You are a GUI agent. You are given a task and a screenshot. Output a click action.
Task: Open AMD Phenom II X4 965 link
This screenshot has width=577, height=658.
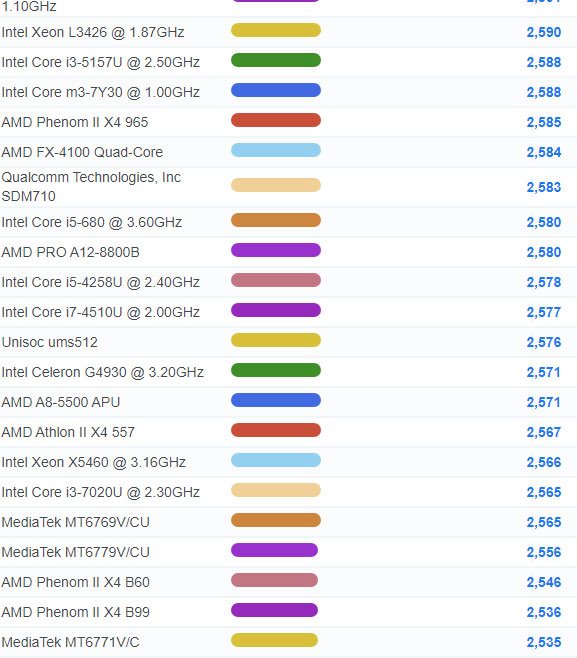point(75,123)
